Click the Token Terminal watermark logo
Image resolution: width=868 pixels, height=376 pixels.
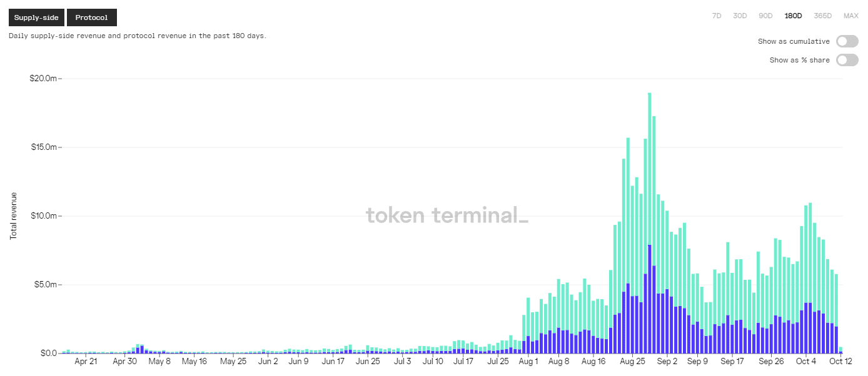447,215
